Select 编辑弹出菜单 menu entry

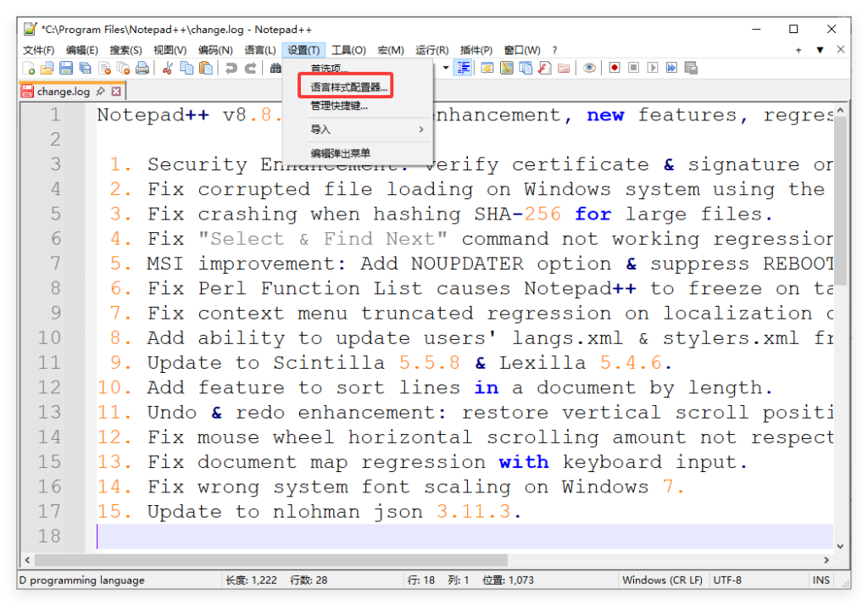[357, 153]
